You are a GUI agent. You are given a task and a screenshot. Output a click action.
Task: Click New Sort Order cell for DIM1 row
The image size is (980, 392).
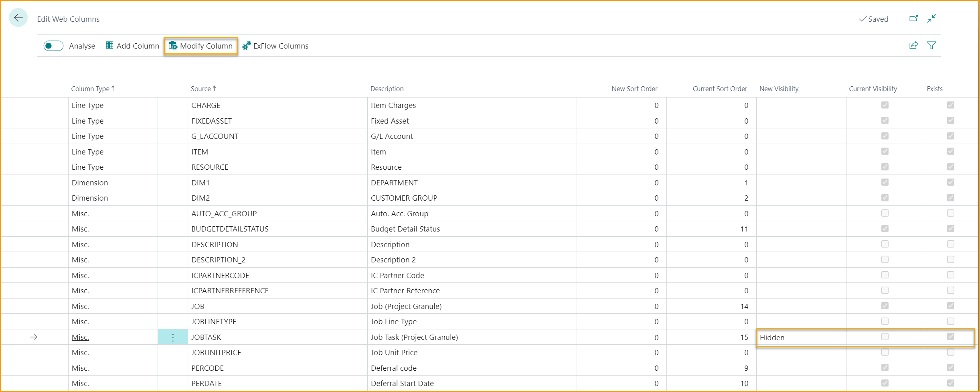[x=622, y=183]
